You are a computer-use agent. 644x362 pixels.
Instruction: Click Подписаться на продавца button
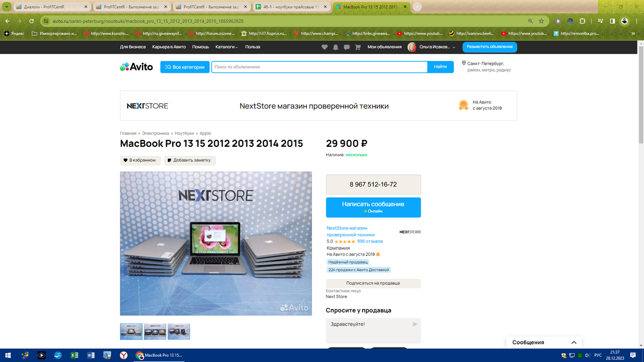pos(373,283)
